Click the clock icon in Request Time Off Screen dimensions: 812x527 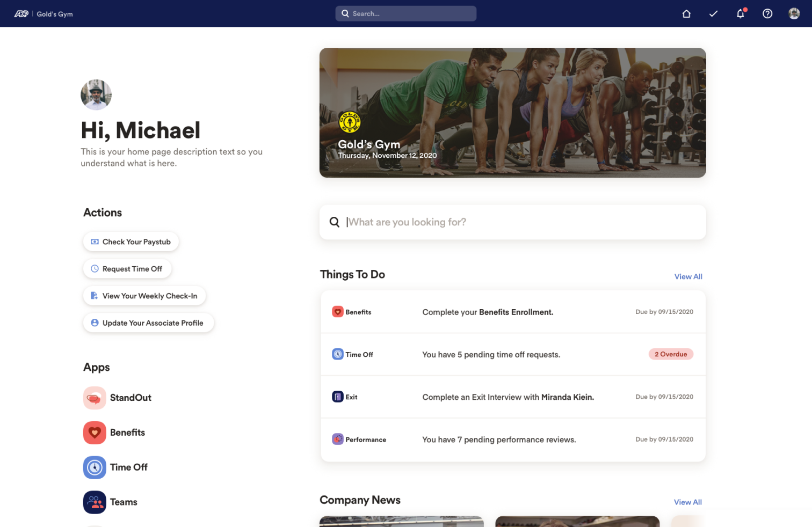coord(95,269)
